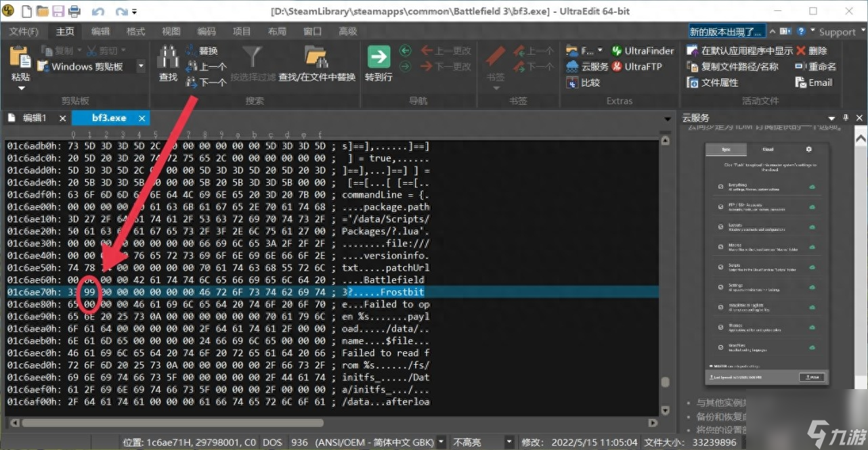Switch to the 项目 ribbon tab
This screenshot has width=868, height=450.
(242, 31)
